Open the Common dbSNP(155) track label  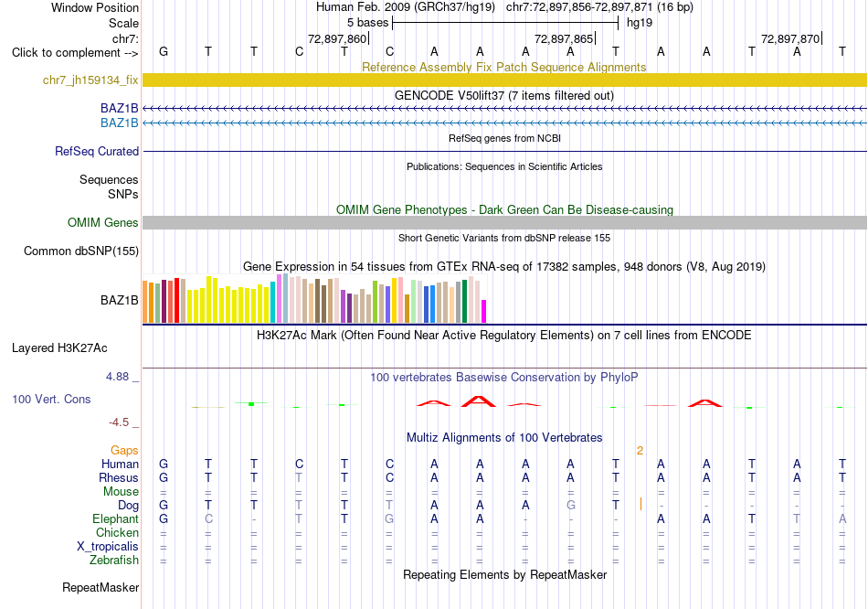80,251
